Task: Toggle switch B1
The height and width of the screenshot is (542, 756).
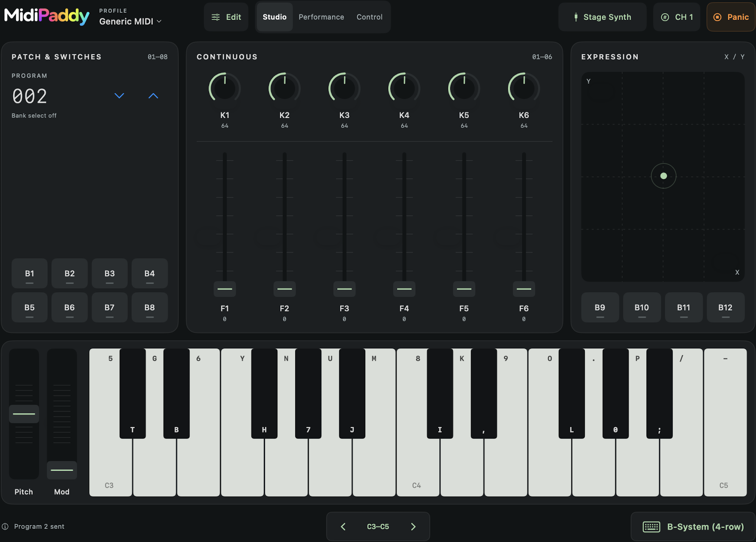Action: click(29, 274)
